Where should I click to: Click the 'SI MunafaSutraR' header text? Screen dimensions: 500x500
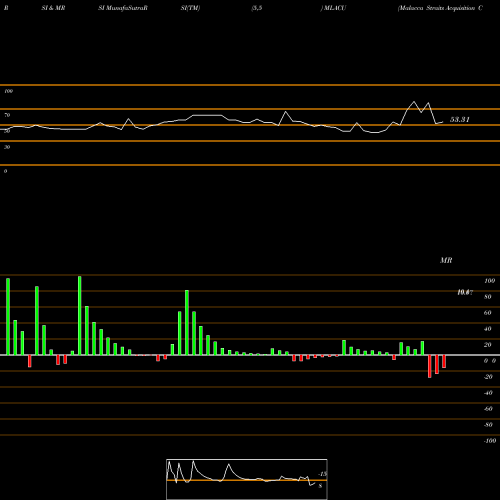123,8
